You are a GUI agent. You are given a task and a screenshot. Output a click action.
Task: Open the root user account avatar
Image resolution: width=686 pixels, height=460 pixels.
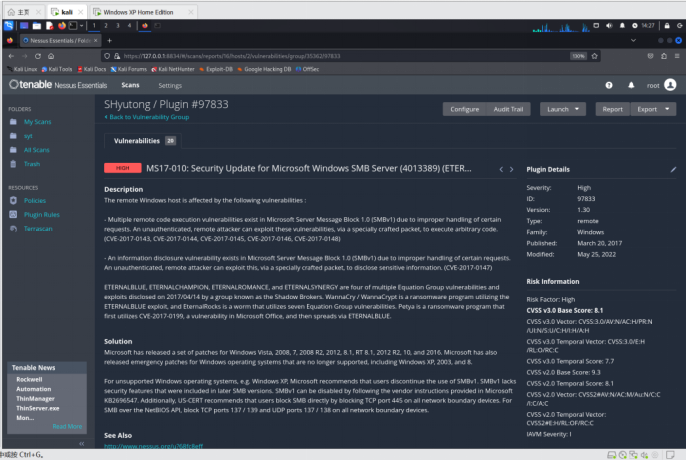[670, 85]
